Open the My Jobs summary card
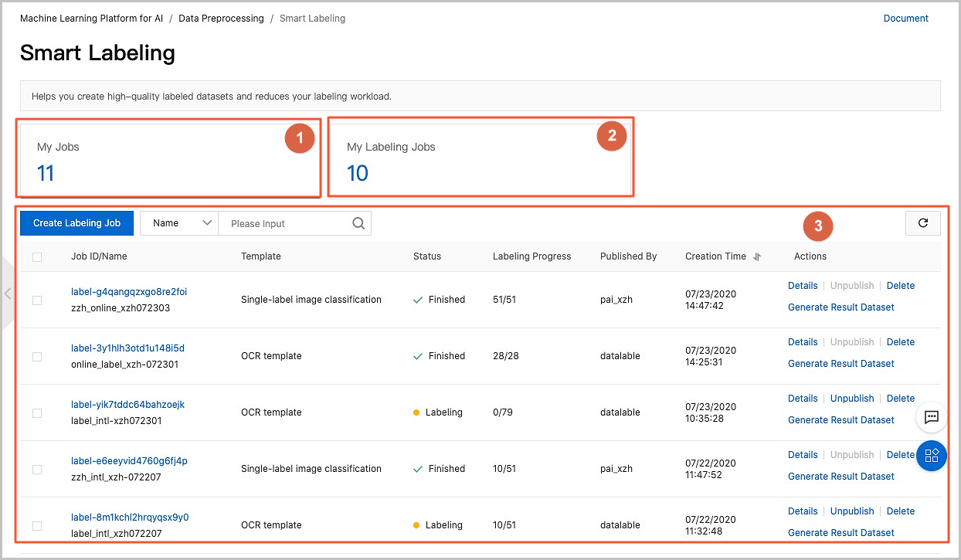The height and width of the screenshot is (560, 961). click(167, 159)
